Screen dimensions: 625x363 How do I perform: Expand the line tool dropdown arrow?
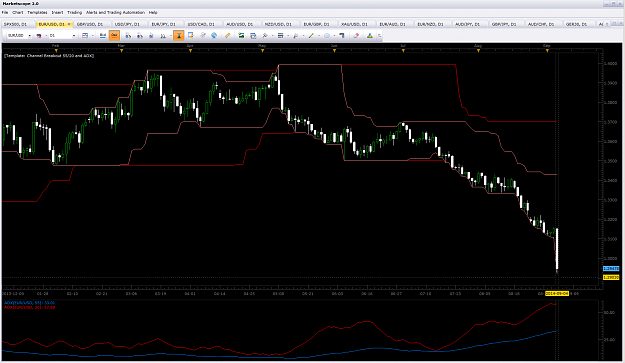pos(319,35)
